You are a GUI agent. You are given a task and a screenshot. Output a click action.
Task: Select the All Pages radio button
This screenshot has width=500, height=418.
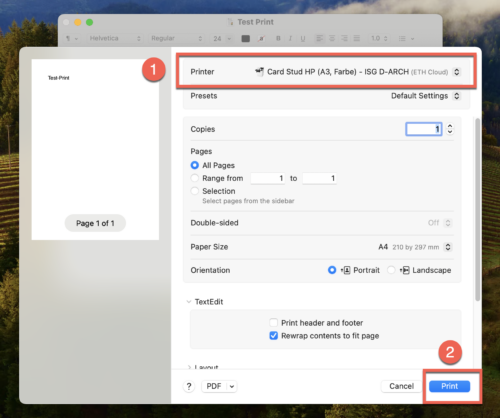pos(195,165)
